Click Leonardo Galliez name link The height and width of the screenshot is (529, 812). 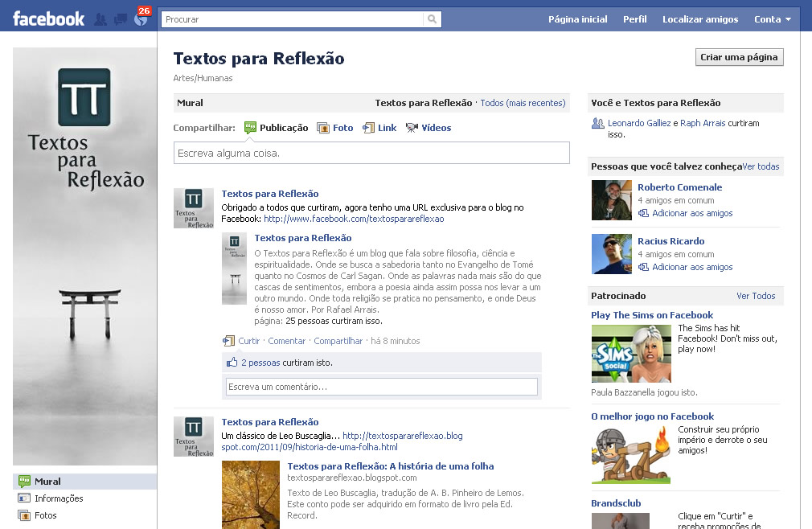(x=639, y=123)
